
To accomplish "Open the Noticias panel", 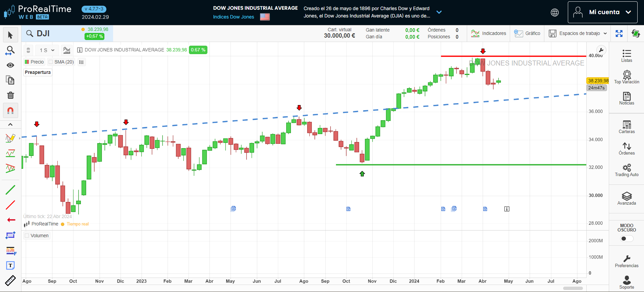I will 627,98.
